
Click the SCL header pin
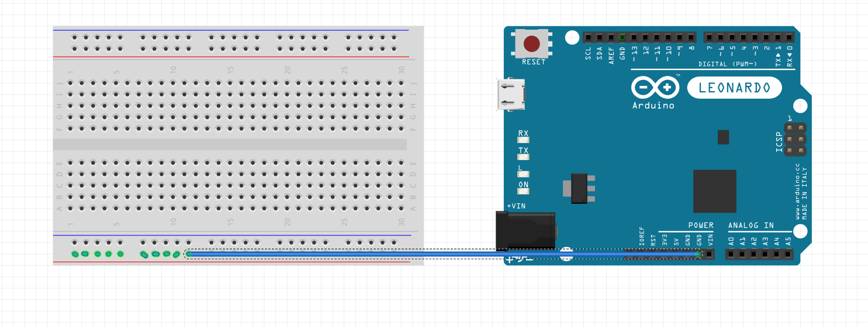pyautogui.click(x=589, y=37)
